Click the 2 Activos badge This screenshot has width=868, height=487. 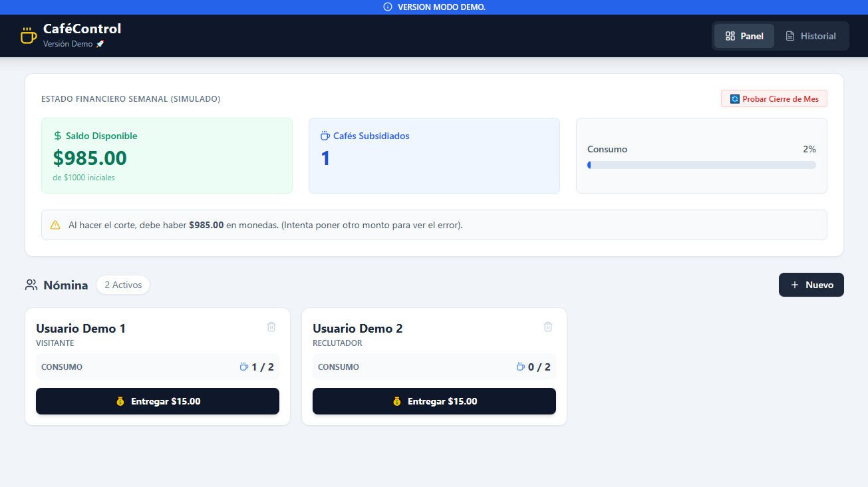click(x=123, y=285)
